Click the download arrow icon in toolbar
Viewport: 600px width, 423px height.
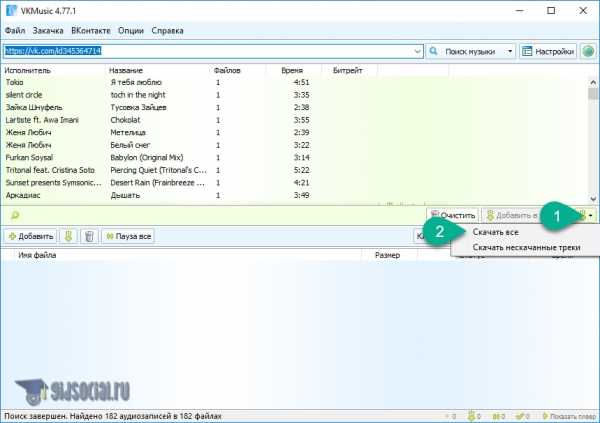68,237
